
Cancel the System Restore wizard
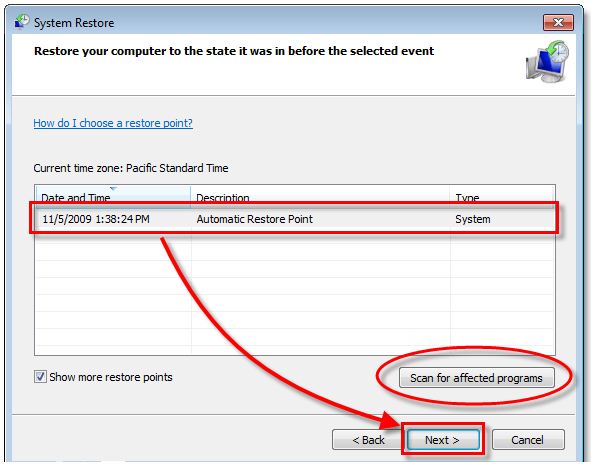(528, 440)
